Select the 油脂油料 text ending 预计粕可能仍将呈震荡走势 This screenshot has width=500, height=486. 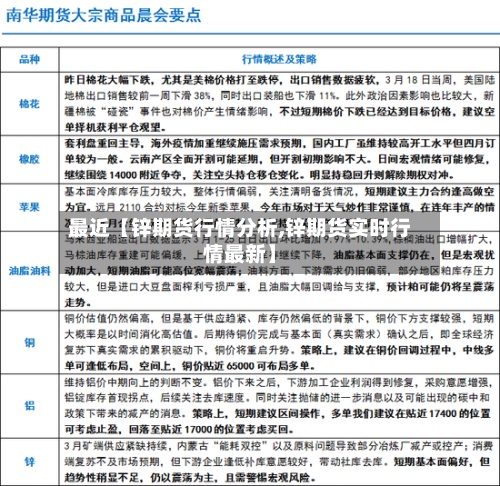[x=279, y=271]
